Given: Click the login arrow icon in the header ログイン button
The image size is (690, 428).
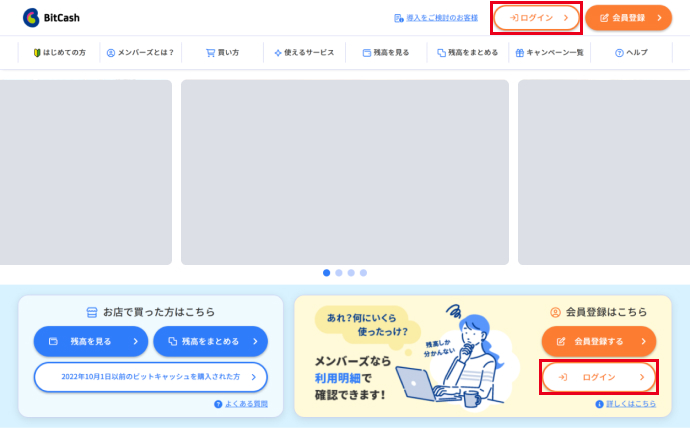Looking at the screenshot, I should 514,18.
